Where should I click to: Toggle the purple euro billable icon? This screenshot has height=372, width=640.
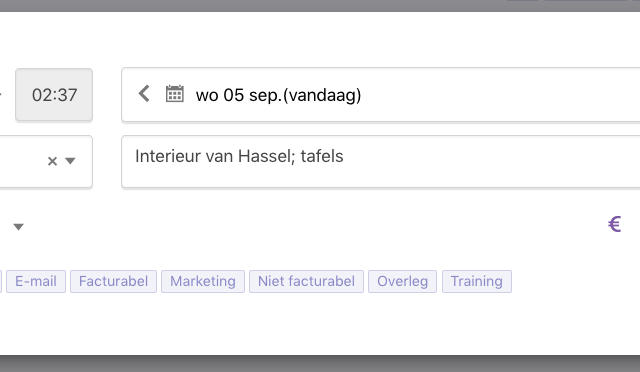tap(614, 224)
